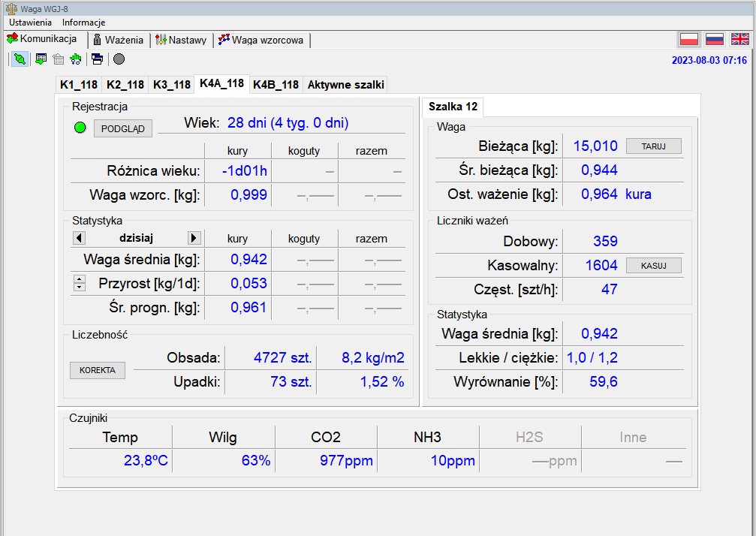Click the data download toolbar icon
Image resolution: width=756 pixels, height=536 pixels.
41,59
